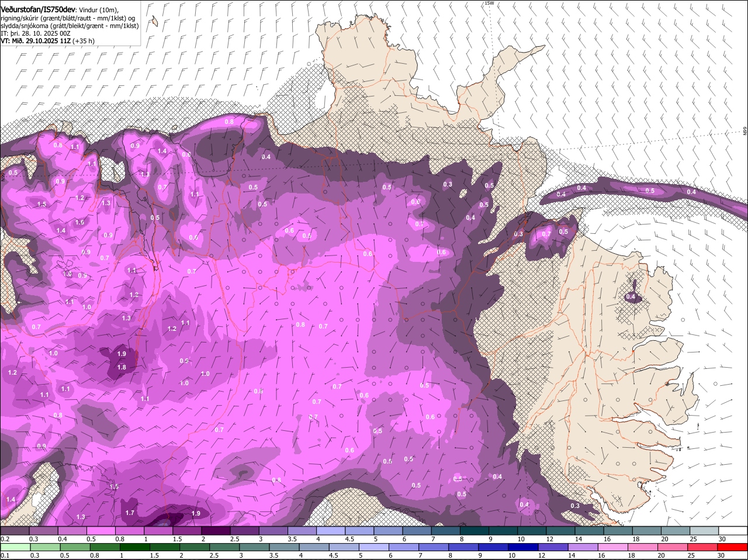The image size is (748, 560).
Task: Select the darkest green 1–1.5 swatch, lower legend row
Action: click(x=134, y=547)
